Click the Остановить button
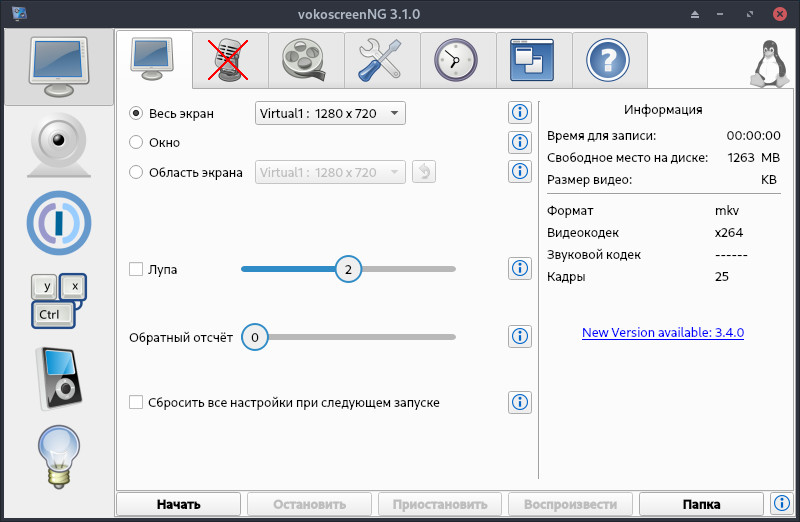This screenshot has height=522, width=800. [309, 504]
